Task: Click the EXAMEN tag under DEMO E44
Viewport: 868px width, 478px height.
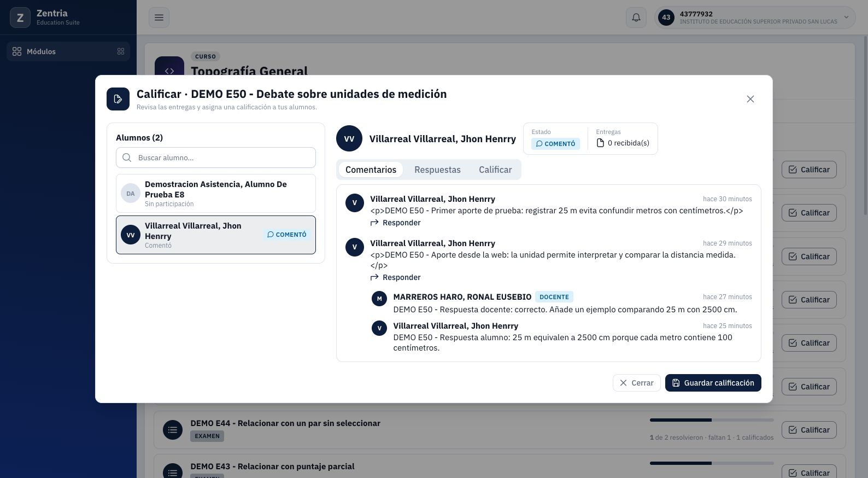Action: [207, 436]
